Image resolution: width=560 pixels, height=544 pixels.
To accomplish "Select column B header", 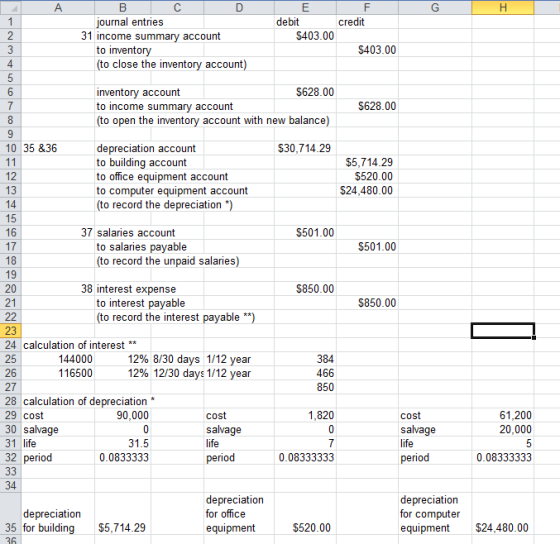I will pyautogui.click(x=122, y=7).
